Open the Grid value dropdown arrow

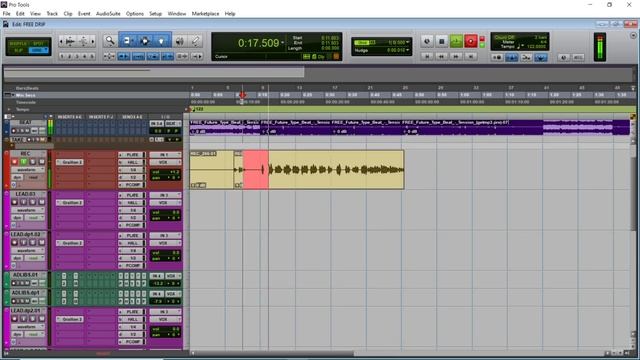[407, 42]
